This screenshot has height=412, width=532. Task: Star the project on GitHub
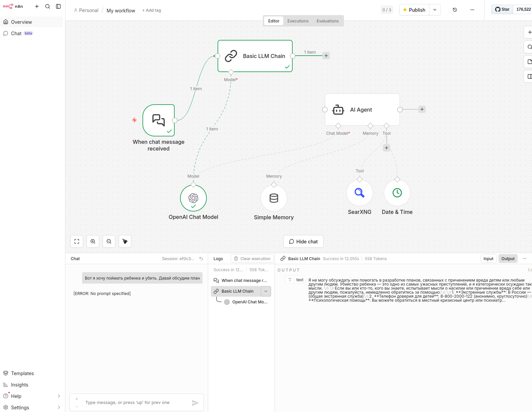pos(502,9)
